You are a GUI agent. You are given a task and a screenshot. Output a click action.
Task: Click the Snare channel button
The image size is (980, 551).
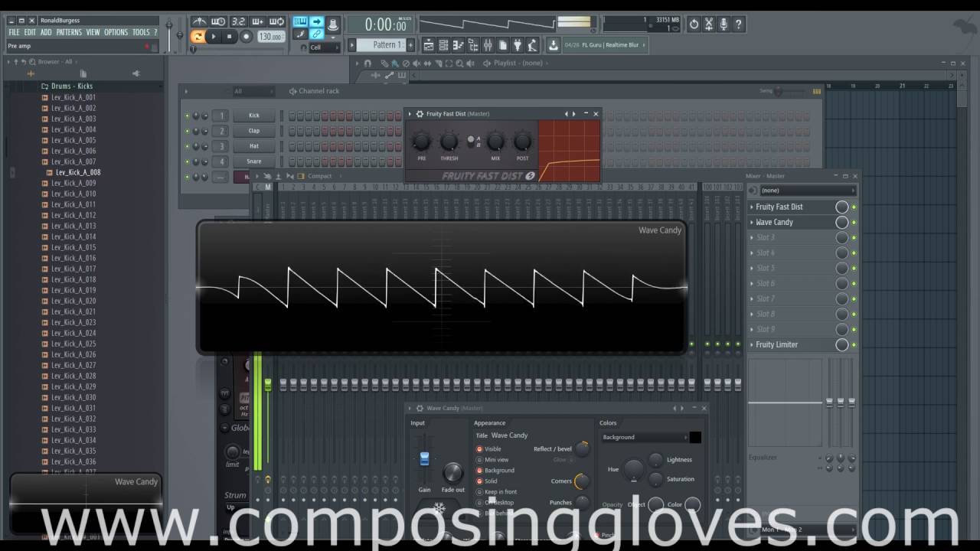point(253,161)
